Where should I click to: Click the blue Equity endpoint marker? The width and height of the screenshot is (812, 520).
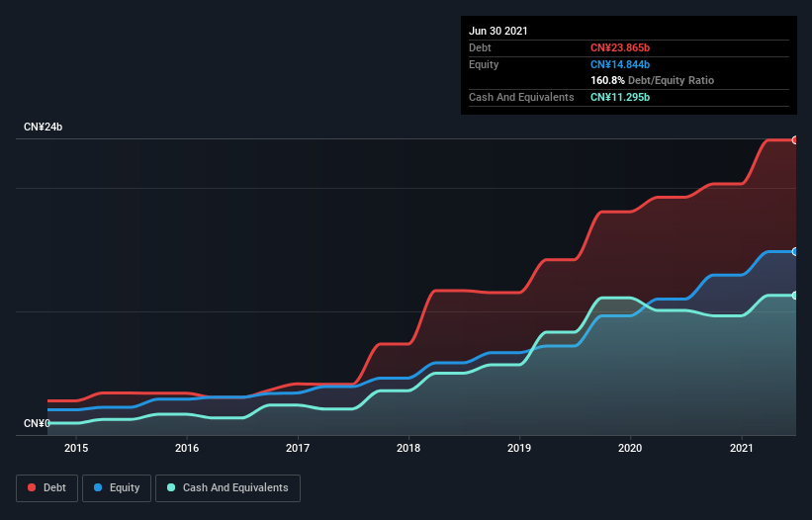tap(795, 252)
